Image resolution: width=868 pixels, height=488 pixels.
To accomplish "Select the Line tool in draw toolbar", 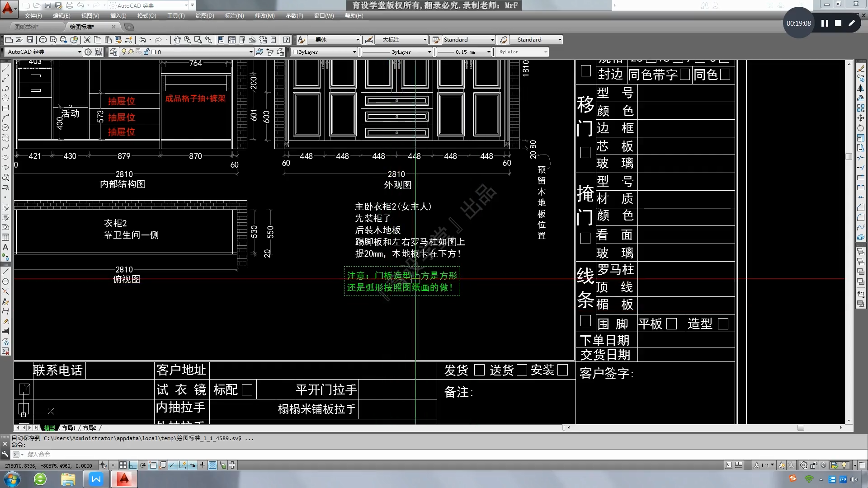I will pos(5,68).
